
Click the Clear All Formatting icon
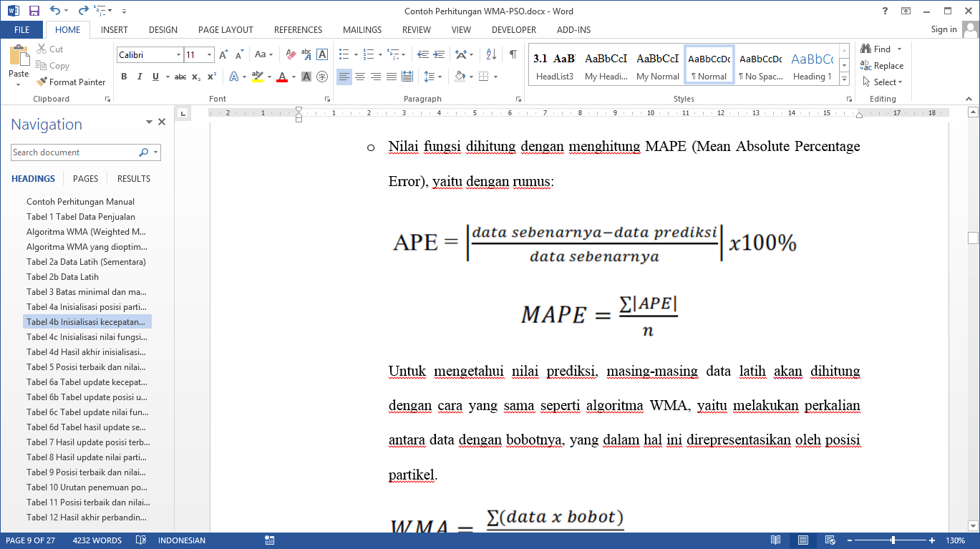(291, 54)
